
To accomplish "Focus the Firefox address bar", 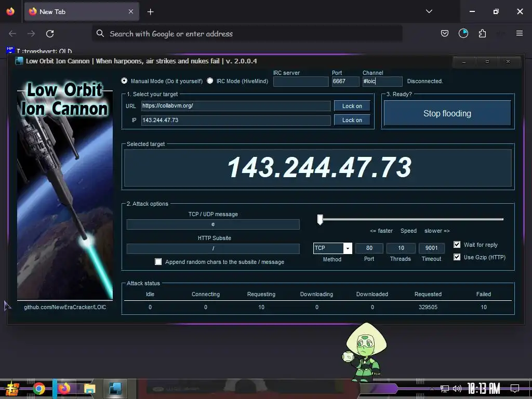I will (247, 34).
